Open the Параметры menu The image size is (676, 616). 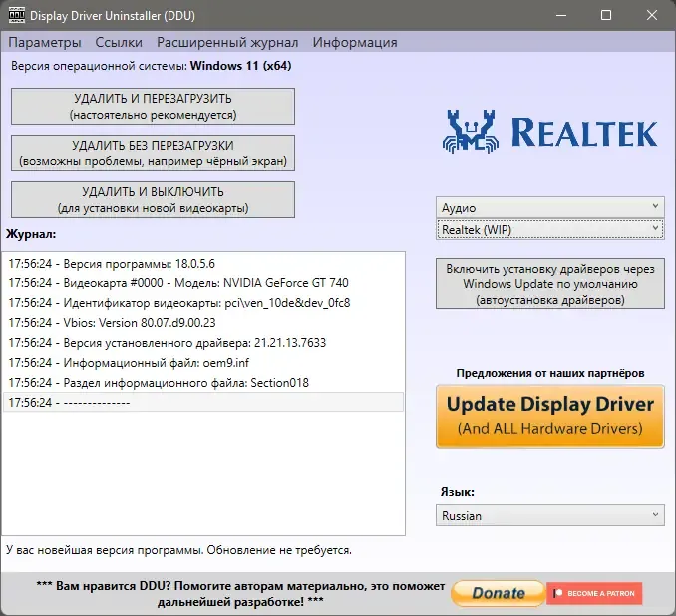[x=44, y=42]
